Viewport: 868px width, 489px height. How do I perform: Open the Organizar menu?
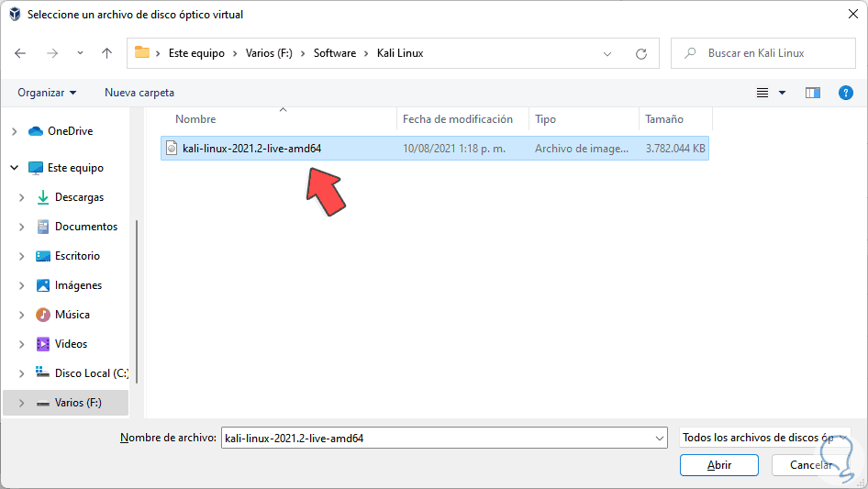coord(47,93)
